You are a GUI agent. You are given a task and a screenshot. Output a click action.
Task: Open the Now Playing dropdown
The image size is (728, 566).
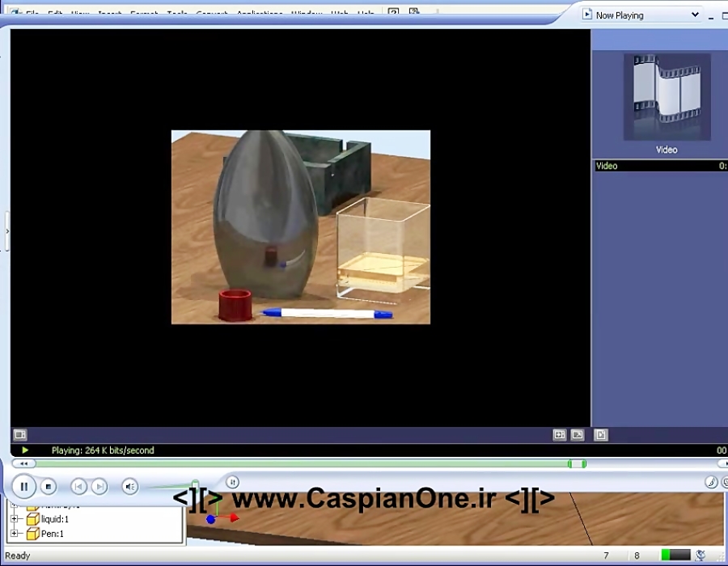tap(694, 15)
